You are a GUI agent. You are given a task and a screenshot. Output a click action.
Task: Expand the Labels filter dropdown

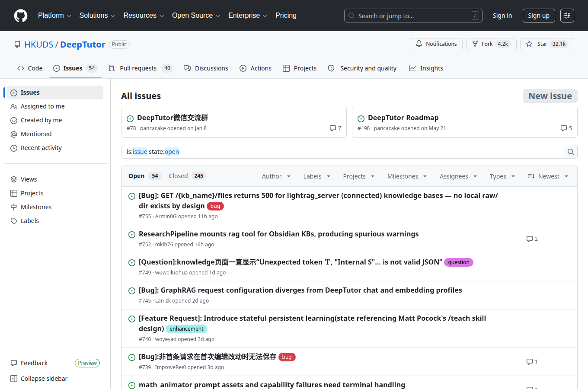tap(317, 176)
